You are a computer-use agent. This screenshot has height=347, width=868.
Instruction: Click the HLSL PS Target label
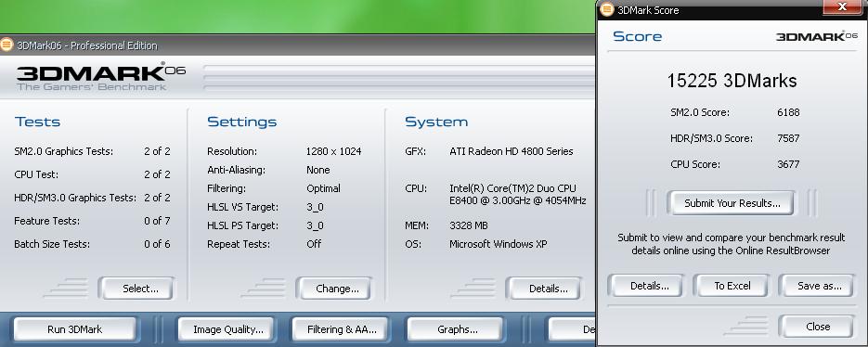pos(242,225)
